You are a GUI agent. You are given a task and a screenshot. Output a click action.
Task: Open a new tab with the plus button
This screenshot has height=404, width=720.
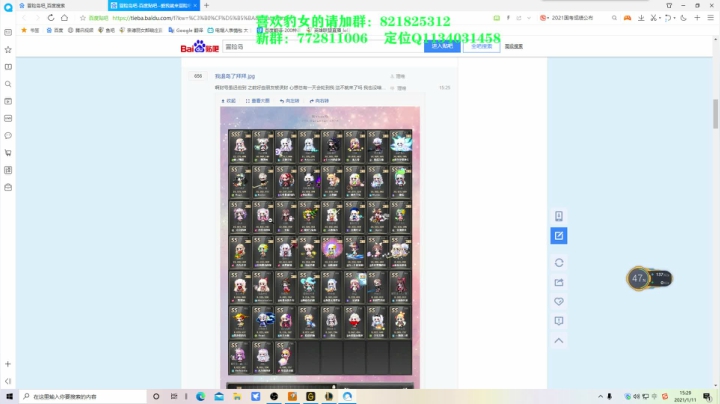coord(207,6)
